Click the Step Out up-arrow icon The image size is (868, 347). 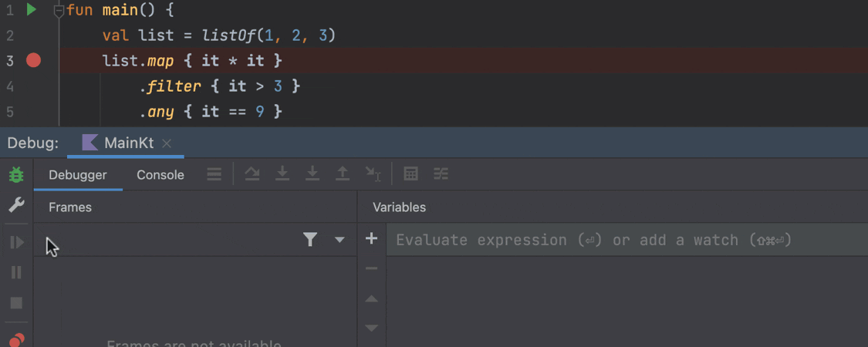(x=343, y=174)
